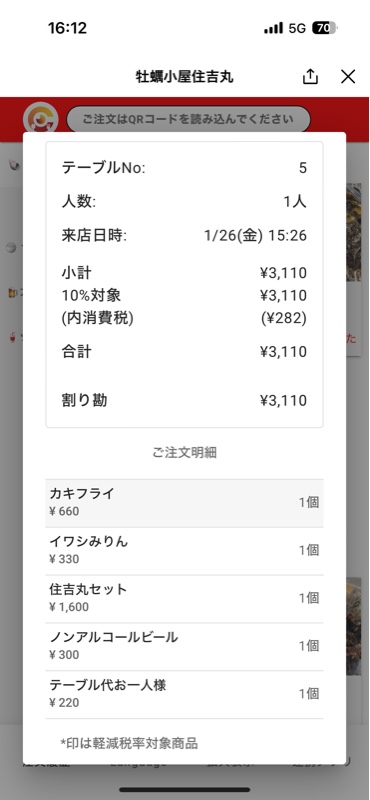Tap the 合計 total amount
Screen dimensions: 370x800
coord(284,352)
